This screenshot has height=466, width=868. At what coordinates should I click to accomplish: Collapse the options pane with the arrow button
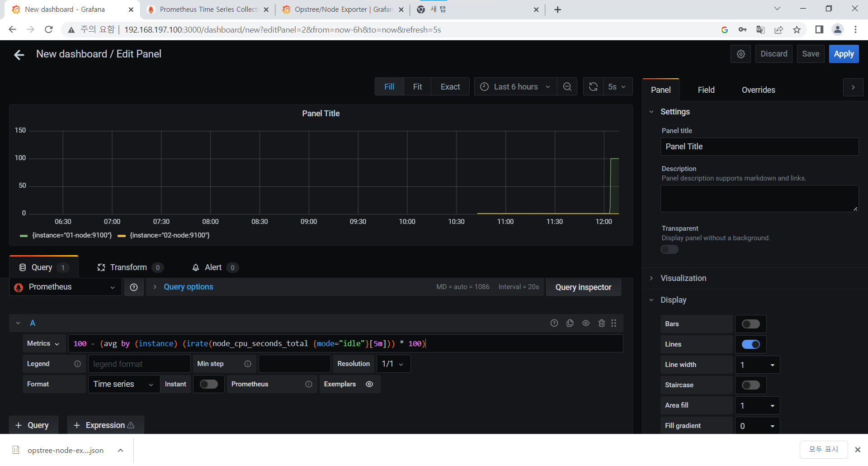853,87
